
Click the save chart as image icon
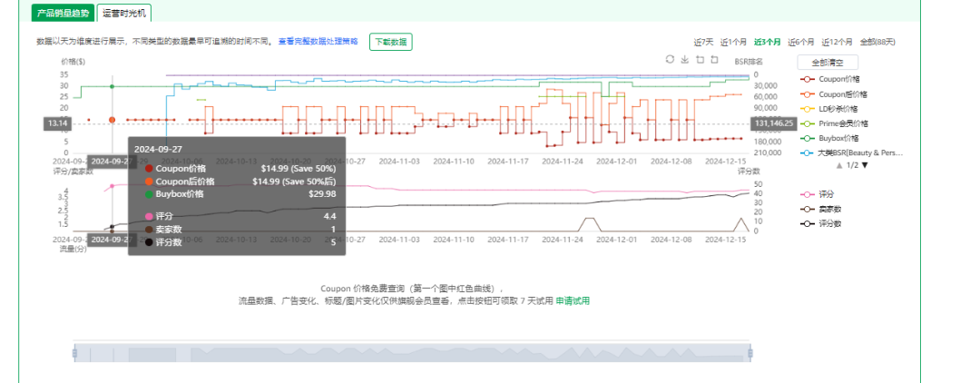pyautogui.click(x=684, y=59)
